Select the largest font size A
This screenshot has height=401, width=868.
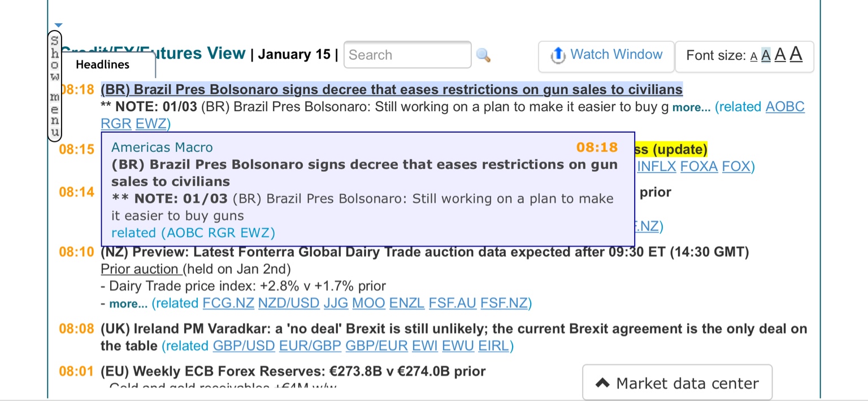point(796,54)
